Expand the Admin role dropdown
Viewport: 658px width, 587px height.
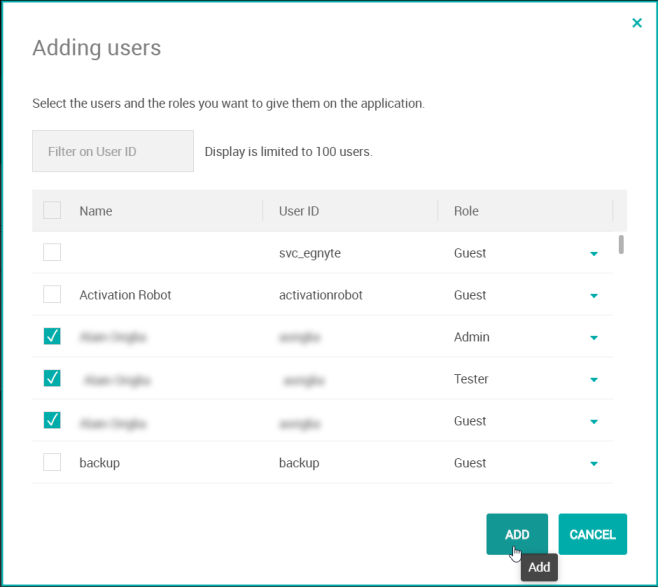594,338
